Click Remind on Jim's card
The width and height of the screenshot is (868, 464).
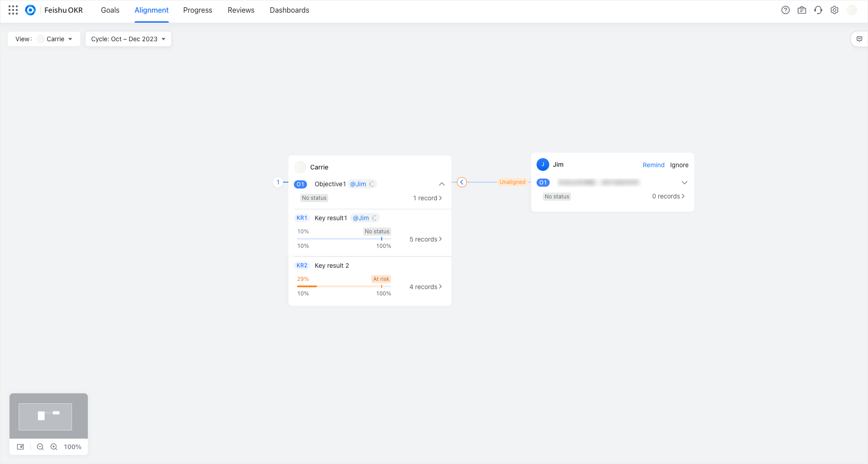tap(653, 165)
